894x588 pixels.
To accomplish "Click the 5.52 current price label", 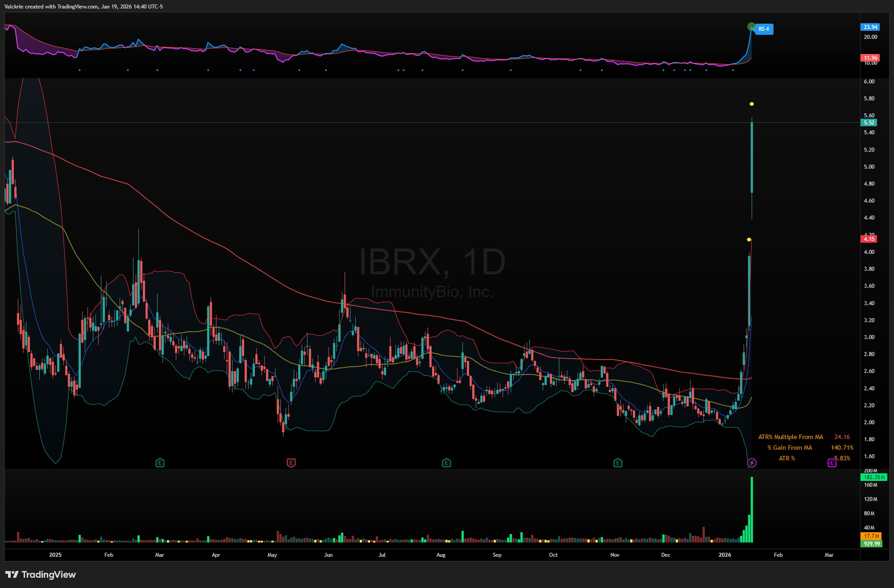I will point(869,123).
